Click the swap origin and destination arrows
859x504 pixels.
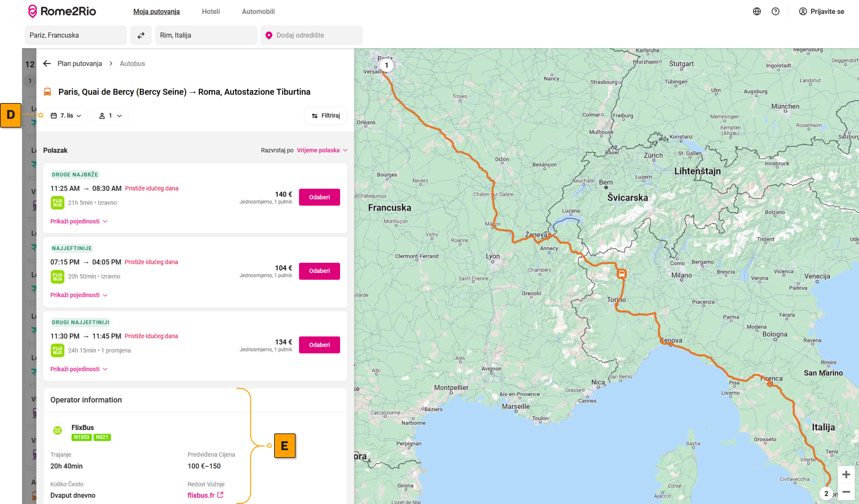coord(141,36)
